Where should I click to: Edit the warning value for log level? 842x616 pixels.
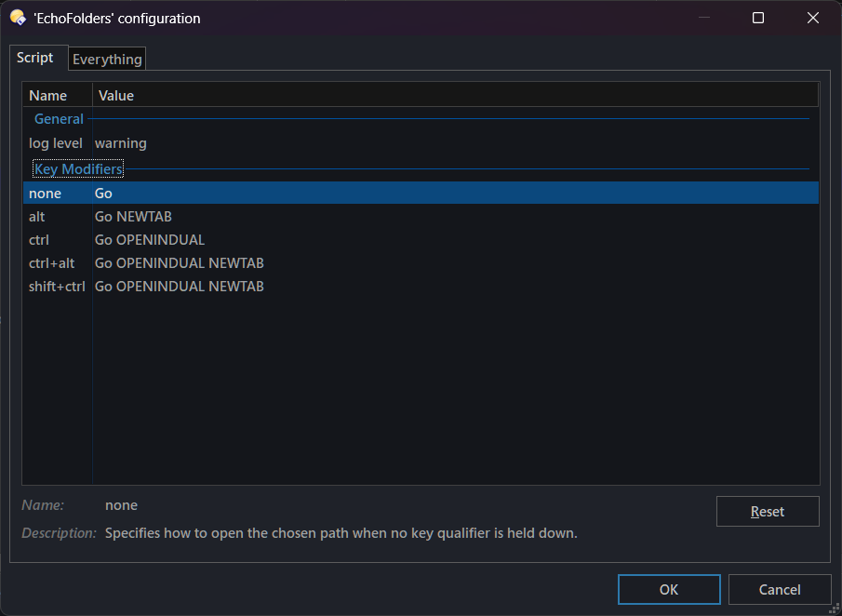pos(121,143)
